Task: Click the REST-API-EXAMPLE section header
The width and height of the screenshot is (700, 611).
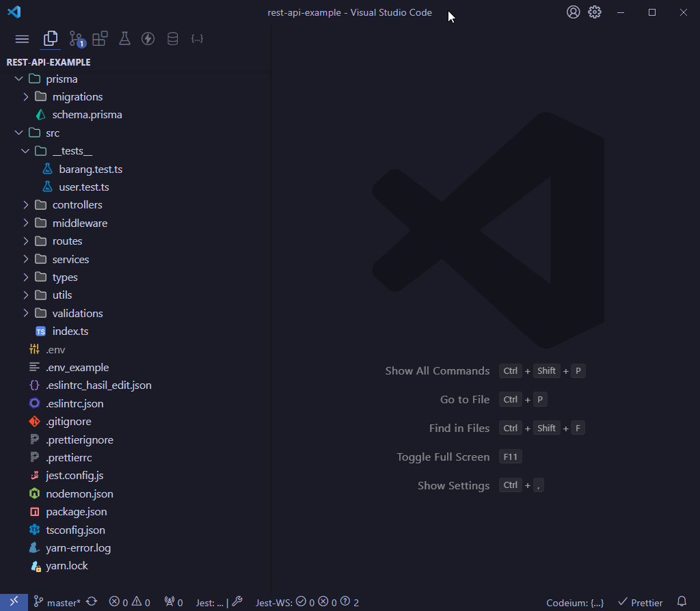Action: point(49,62)
